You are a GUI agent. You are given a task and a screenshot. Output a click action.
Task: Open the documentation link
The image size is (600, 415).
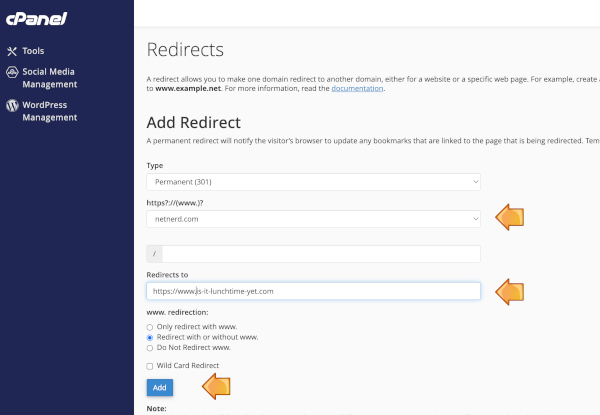pyautogui.click(x=357, y=88)
